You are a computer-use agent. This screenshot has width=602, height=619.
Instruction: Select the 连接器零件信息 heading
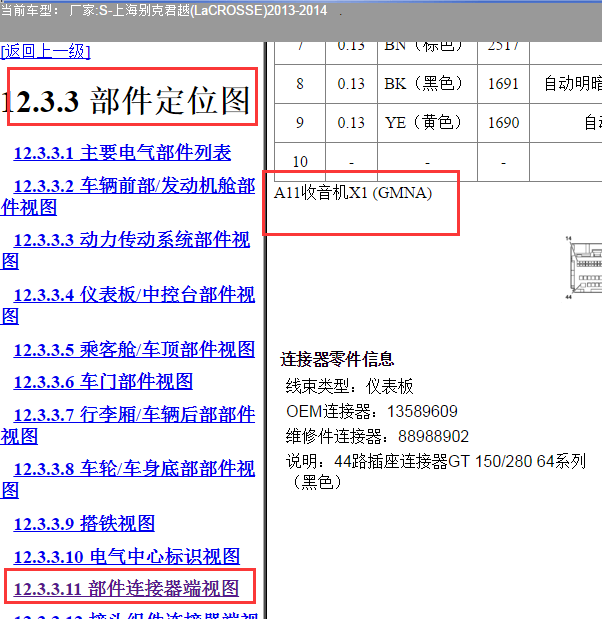[x=337, y=359]
